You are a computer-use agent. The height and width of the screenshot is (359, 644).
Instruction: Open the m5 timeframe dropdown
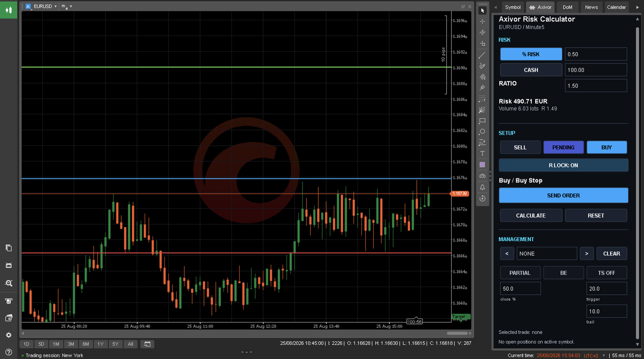click(67, 6)
